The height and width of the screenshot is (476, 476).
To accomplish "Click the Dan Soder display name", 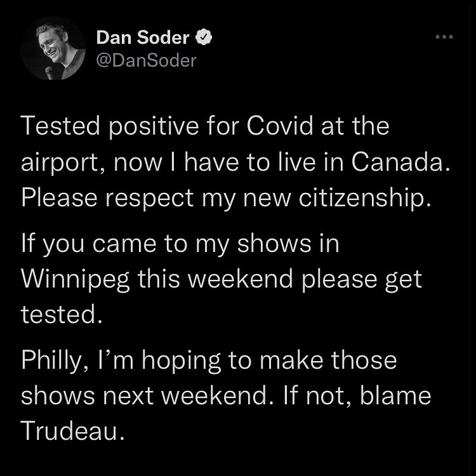I will click(142, 39).
